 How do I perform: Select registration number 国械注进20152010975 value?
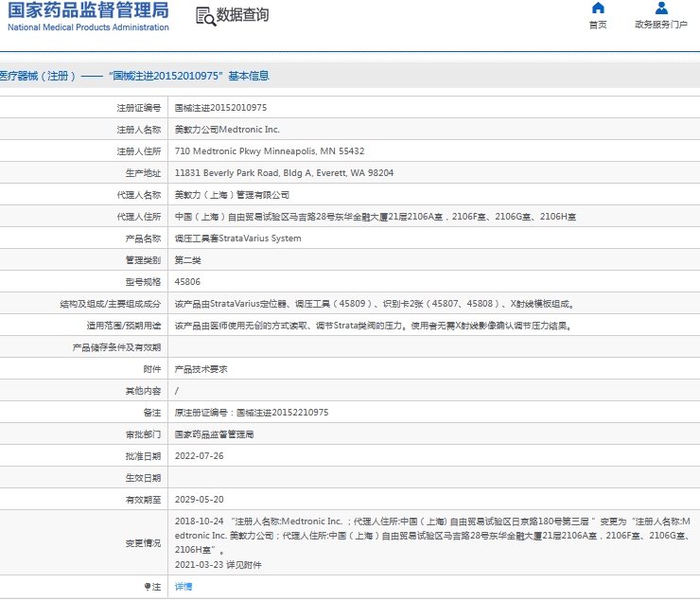[220, 108]
